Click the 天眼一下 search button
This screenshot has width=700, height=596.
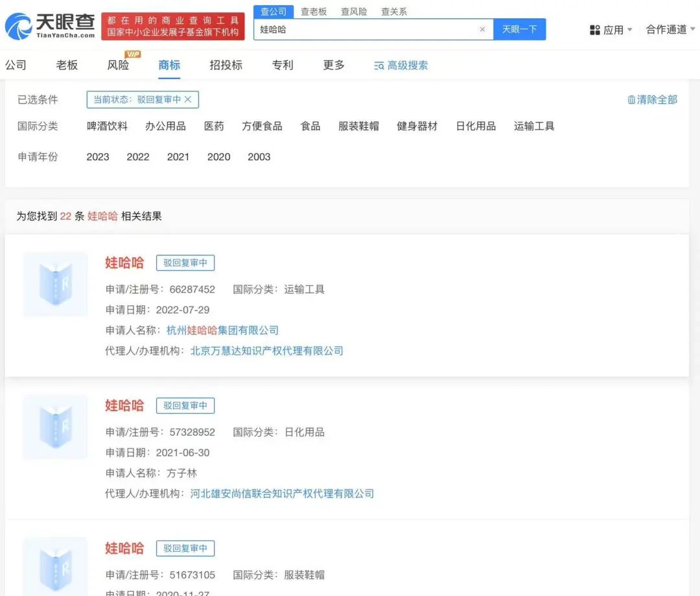pos(519,29)
